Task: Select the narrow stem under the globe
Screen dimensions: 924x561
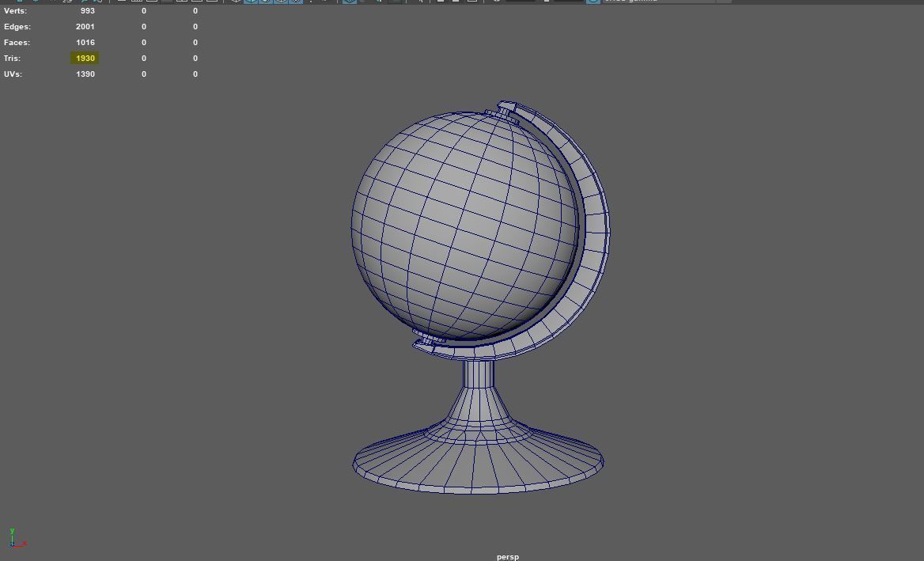Action: tap(478, 374)
